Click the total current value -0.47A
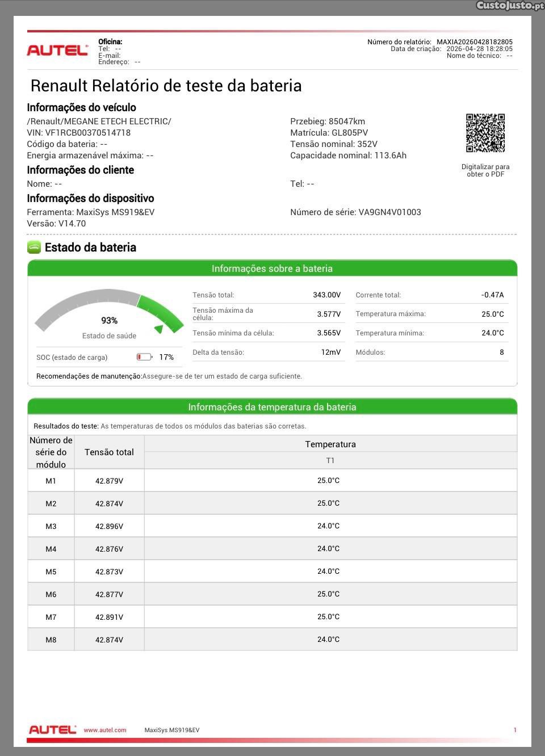 click(492, 295)
